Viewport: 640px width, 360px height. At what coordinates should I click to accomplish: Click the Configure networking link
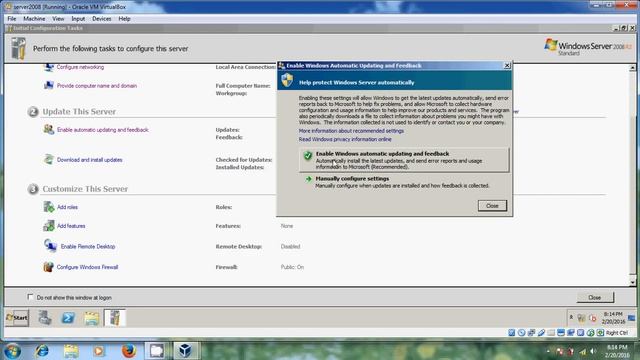[80, 67]
